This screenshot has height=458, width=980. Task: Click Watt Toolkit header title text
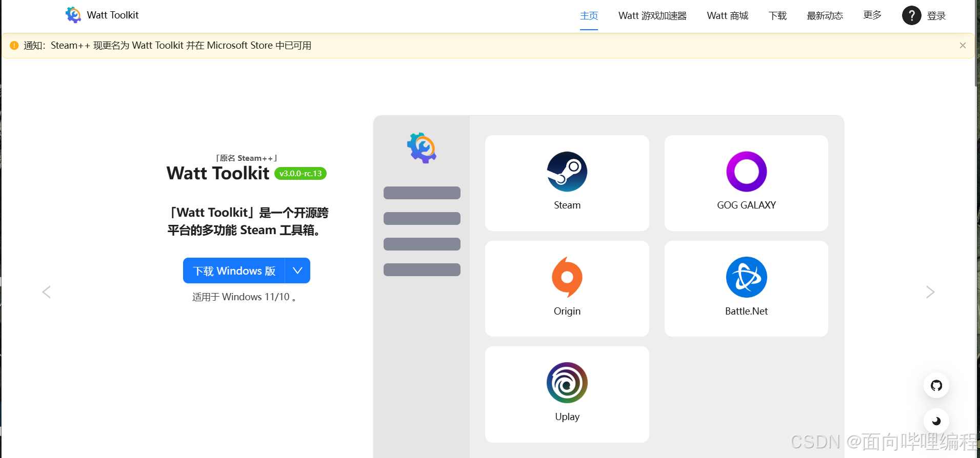pos(113,15)
